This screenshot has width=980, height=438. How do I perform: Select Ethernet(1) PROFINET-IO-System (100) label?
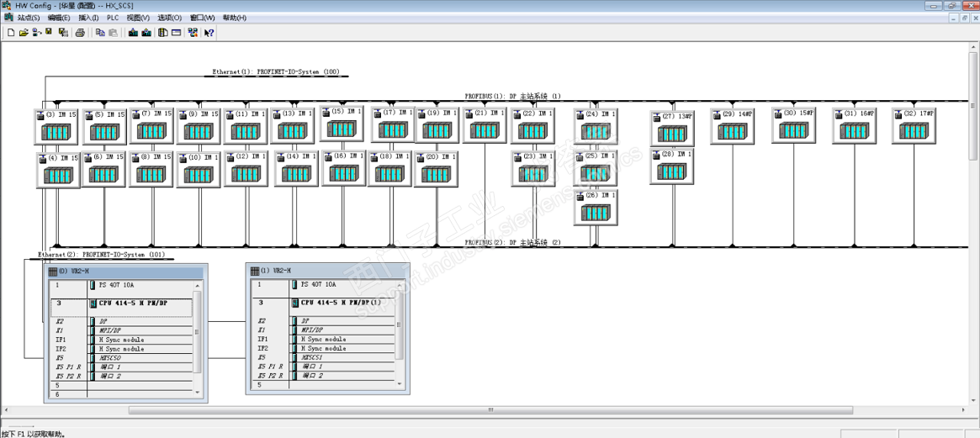coord(276,72)
